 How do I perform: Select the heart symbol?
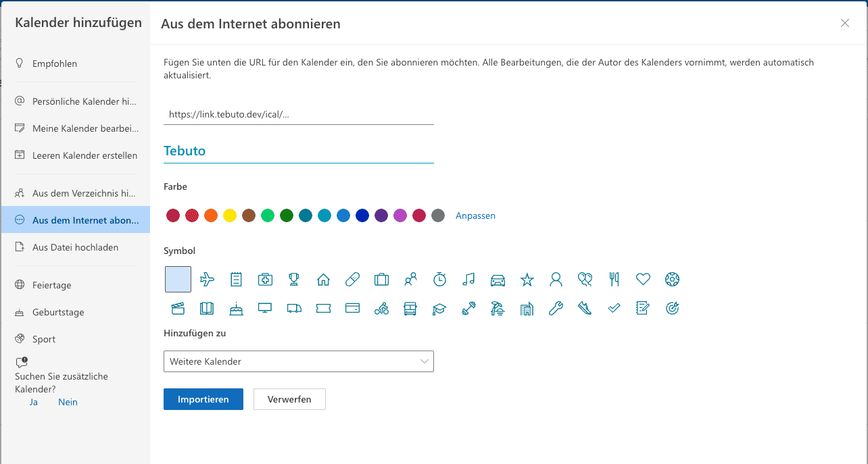(643, 279)
